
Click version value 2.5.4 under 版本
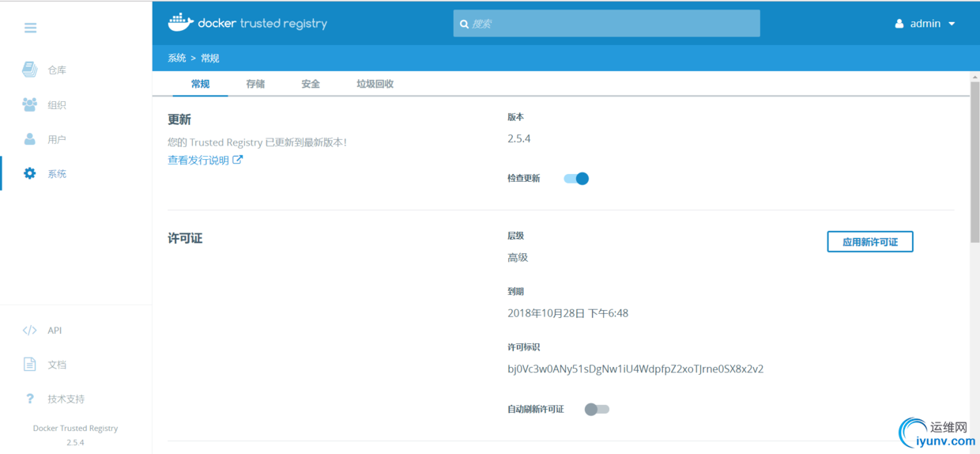(519, 138)
